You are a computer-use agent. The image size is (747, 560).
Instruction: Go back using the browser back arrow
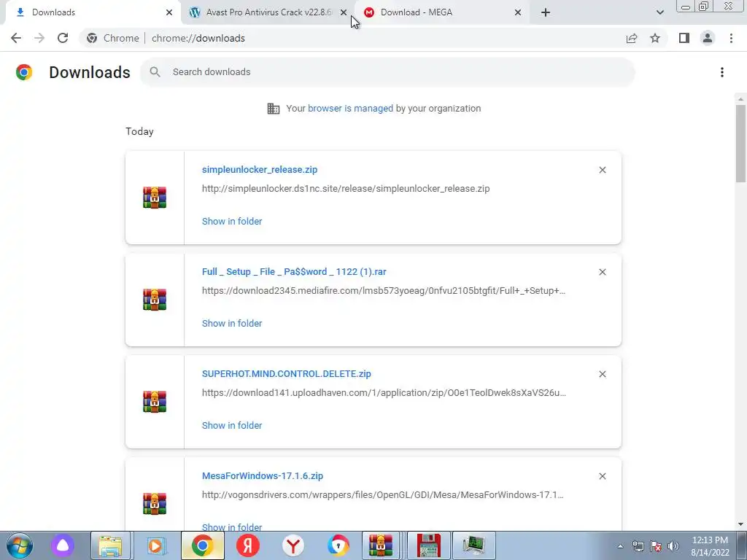point(16,38)
